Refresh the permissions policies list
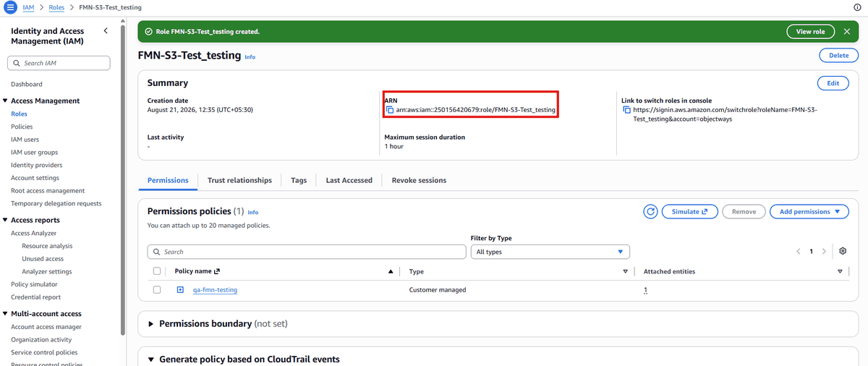The image size is (868, 366). coord(650,211)
